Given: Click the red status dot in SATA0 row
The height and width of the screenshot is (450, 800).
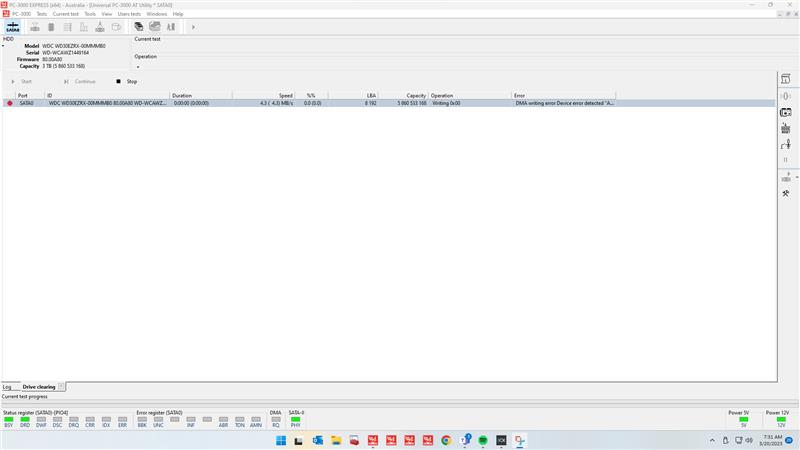Looking at the screenshot, I should 10,103.
